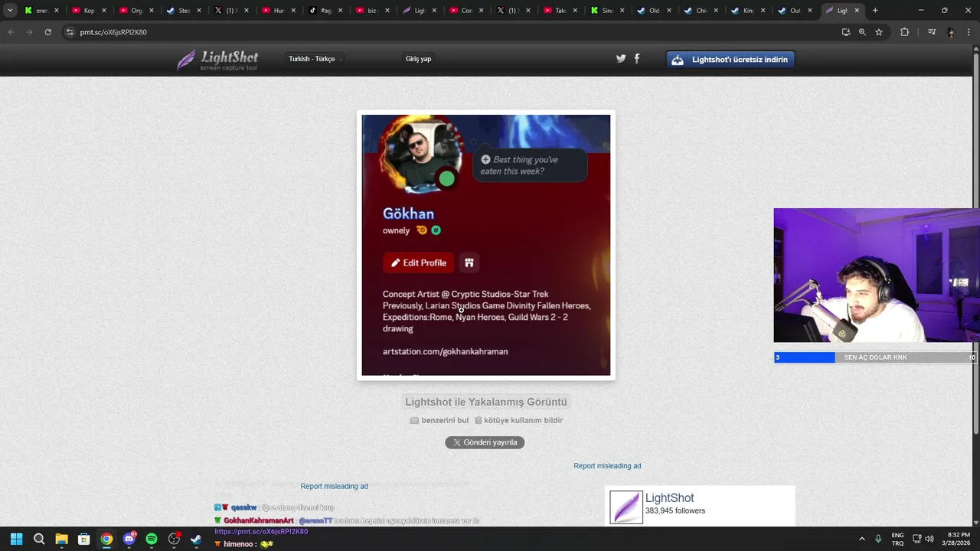Image resolution: width=980 pixels, height=551 pixels.
Task: Open the Facebook icon in LightShot header
Action: [x=636, y=59]
